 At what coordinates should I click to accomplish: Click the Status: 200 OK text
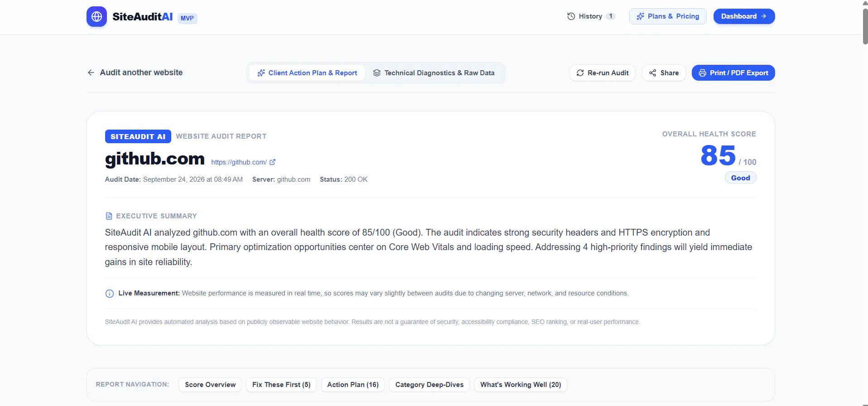pos(343,179)
